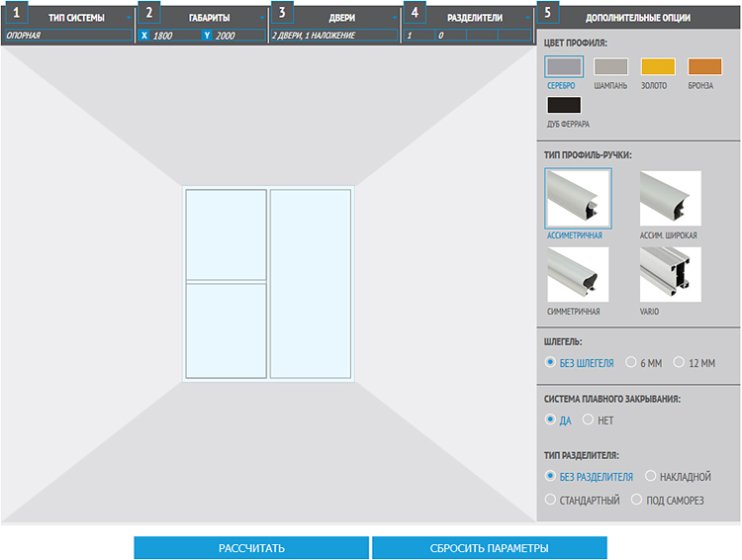742x560 pixels.
Task: Edit second divider count field showing 0
Action: tap(450, 36)
